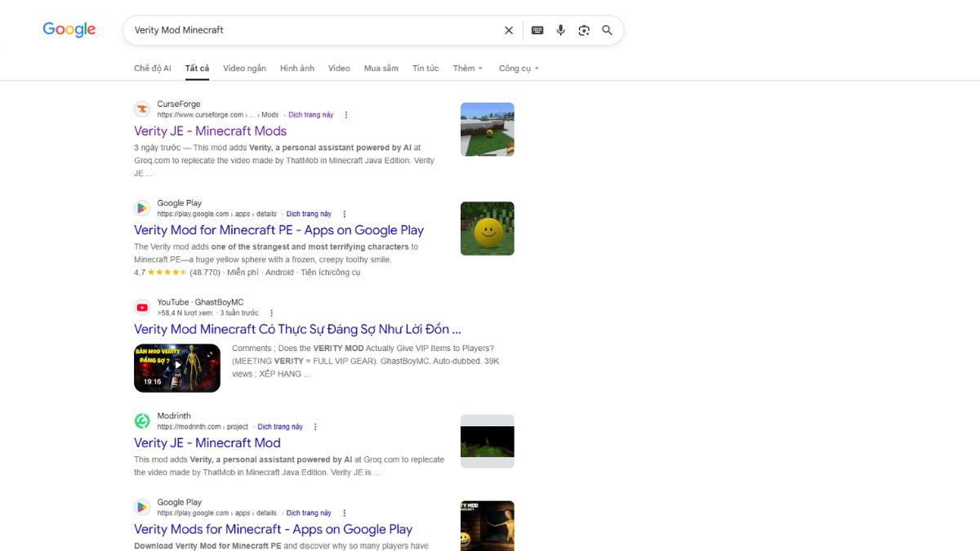
Task: Open the Tin tức tab
Action: [425, 69]
